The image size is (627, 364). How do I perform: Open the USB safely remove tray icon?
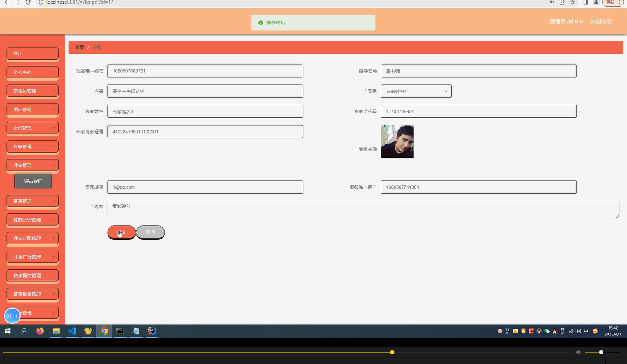coord(562,331)
